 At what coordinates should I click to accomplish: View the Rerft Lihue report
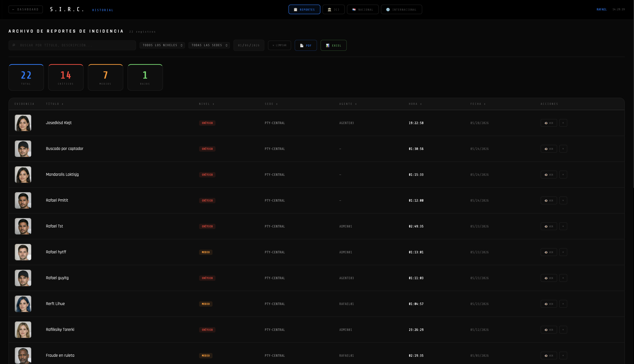(x=549, y=304)
